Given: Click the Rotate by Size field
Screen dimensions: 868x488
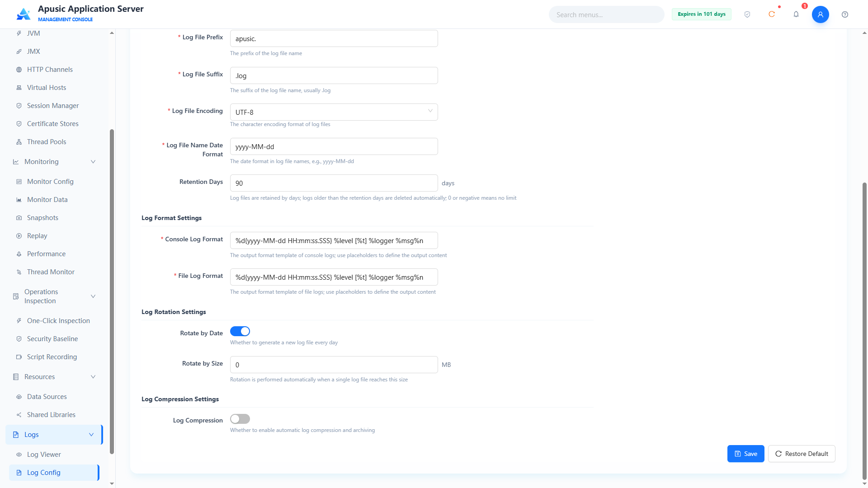Looking at the screenshot, I should coord(334,365).
